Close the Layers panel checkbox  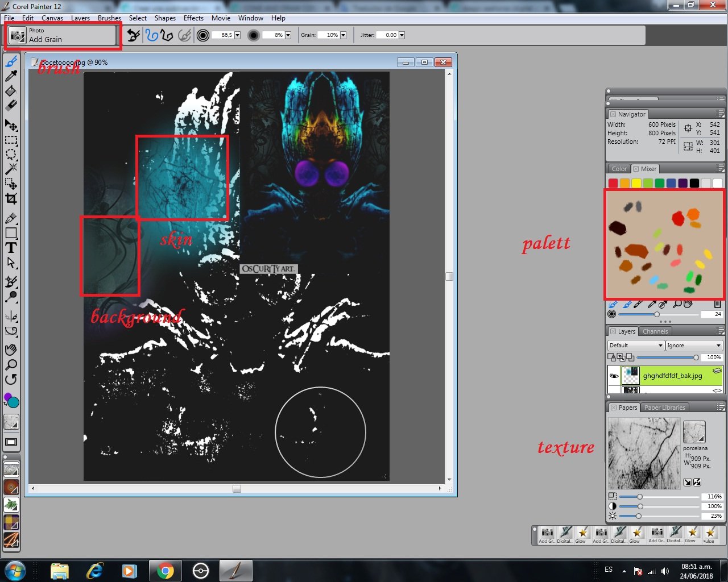[613, 331]
